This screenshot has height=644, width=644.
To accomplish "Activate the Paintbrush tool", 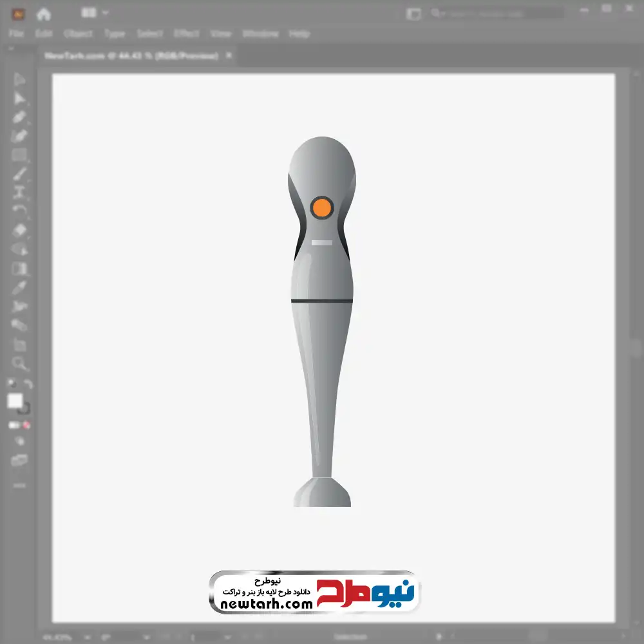I will pos(19,174).
